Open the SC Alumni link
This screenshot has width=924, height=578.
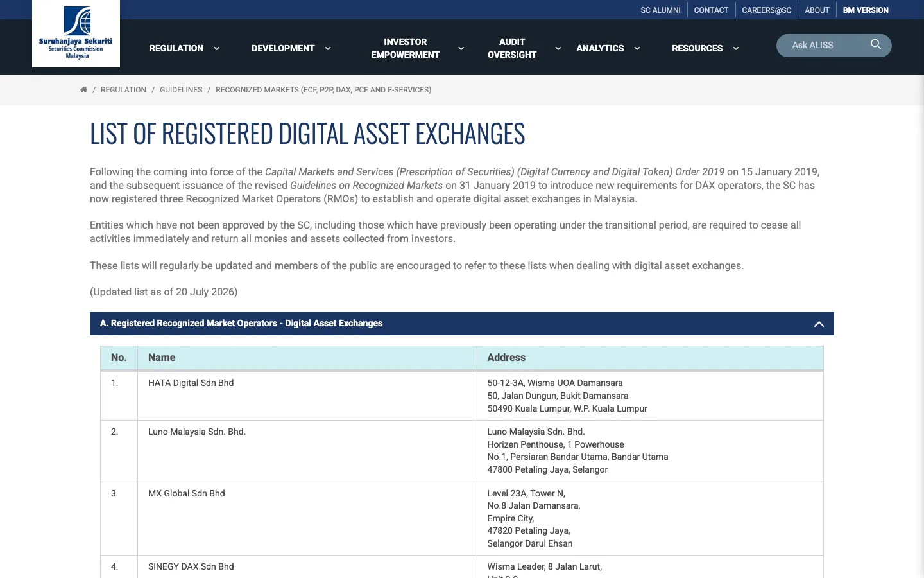click(660, 10)
